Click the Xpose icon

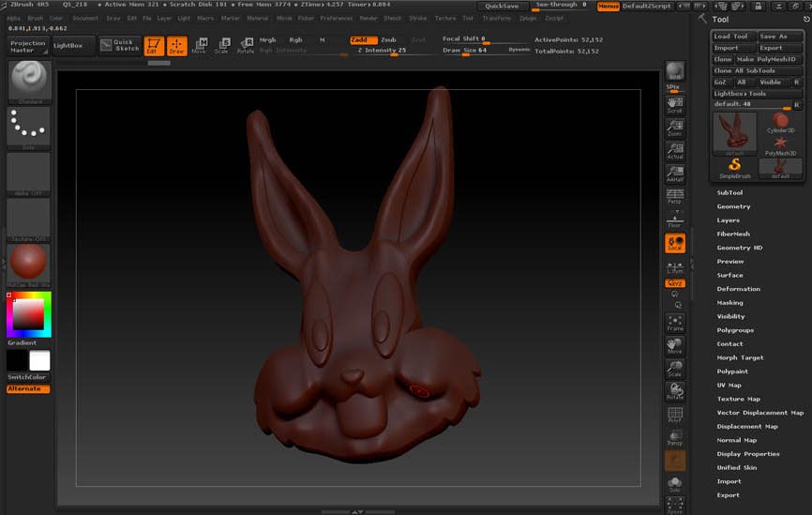click(x=675, y=506)
